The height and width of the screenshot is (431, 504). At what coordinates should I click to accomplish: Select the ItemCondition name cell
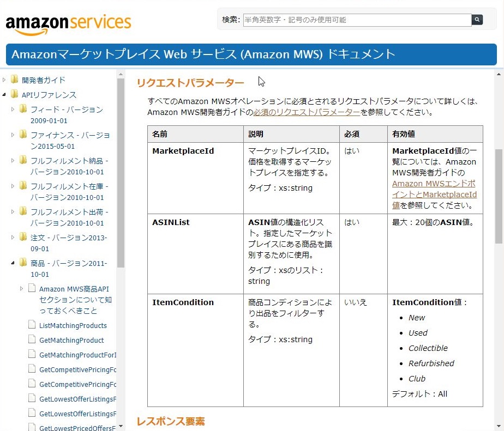[195, 350]
